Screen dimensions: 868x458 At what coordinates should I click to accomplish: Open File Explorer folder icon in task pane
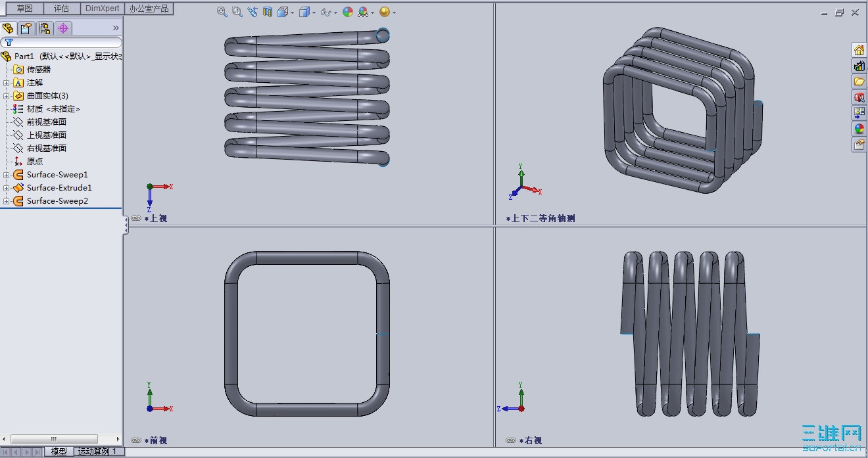pos(859,81)
